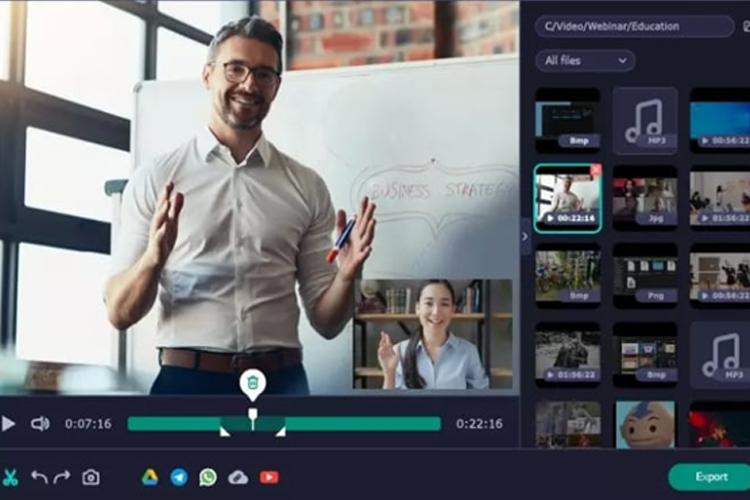Select the MP3 audio file in the fourth row

point(720,355)
